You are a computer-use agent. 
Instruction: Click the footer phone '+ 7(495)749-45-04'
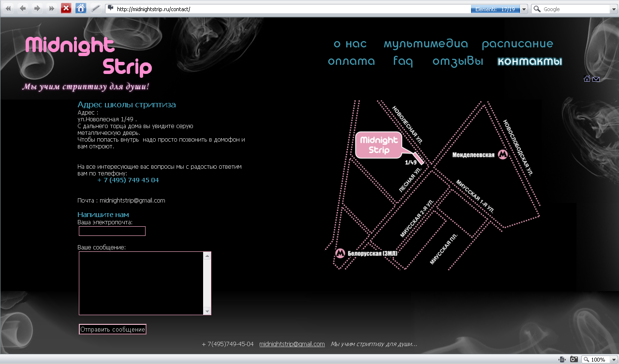228,344
